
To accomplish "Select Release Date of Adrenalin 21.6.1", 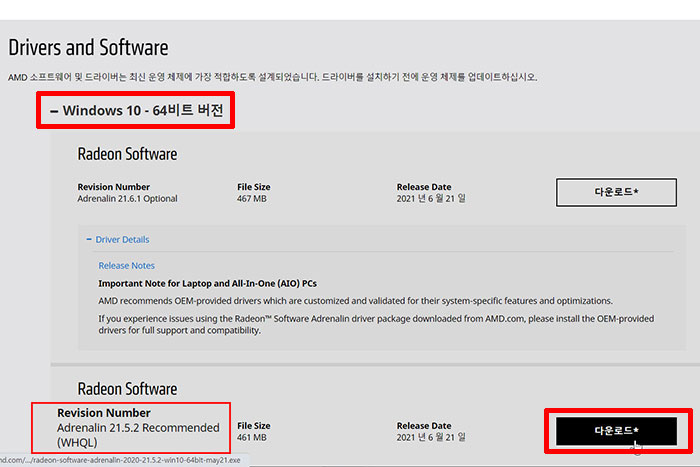I will [431, 199].
